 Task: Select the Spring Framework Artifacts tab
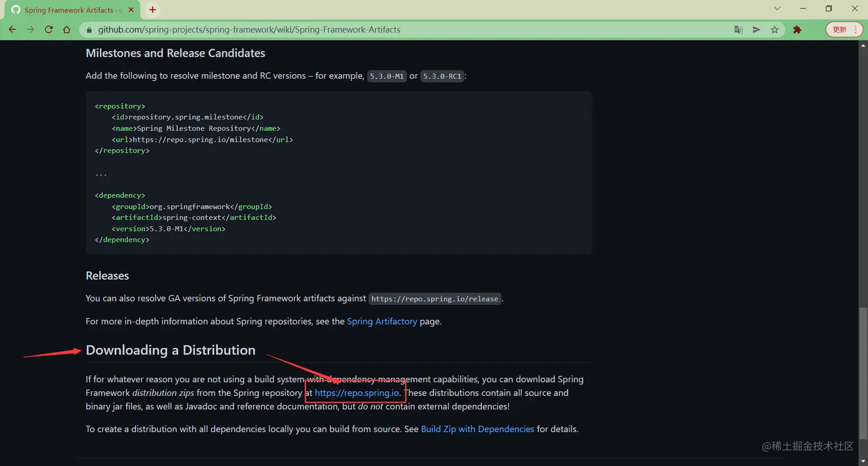coord(72,10)
